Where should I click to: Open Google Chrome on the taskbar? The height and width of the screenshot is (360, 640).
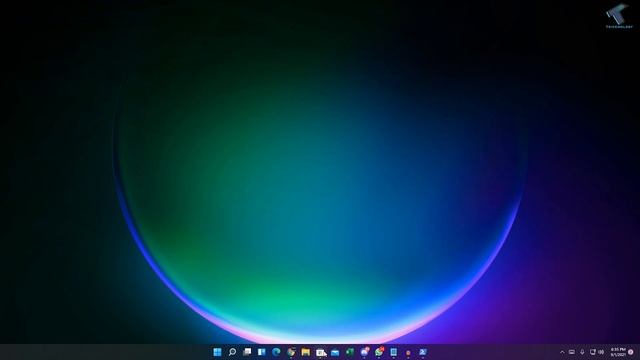[x=291, y=352]
